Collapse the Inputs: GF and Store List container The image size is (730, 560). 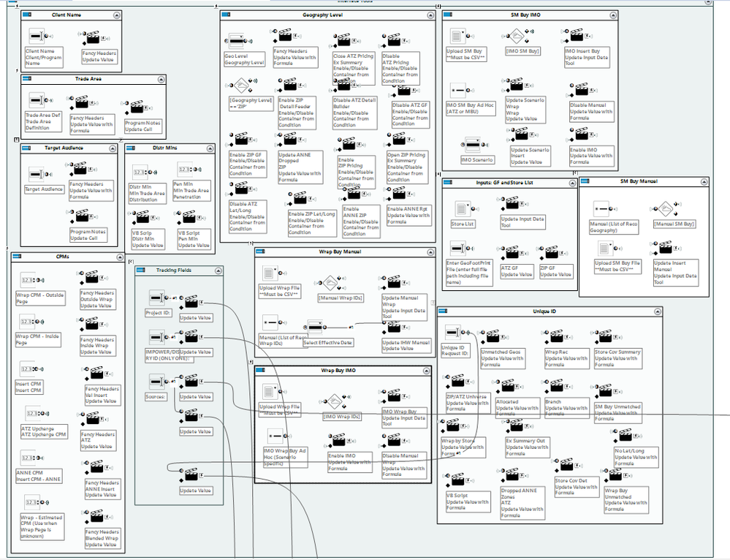572,183
